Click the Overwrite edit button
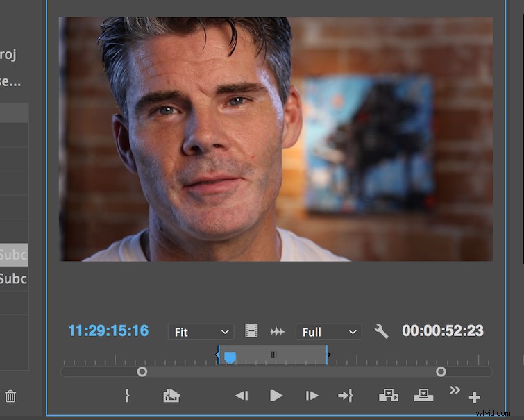The width and height of the screenshot is (524, 420). (423, 395)
